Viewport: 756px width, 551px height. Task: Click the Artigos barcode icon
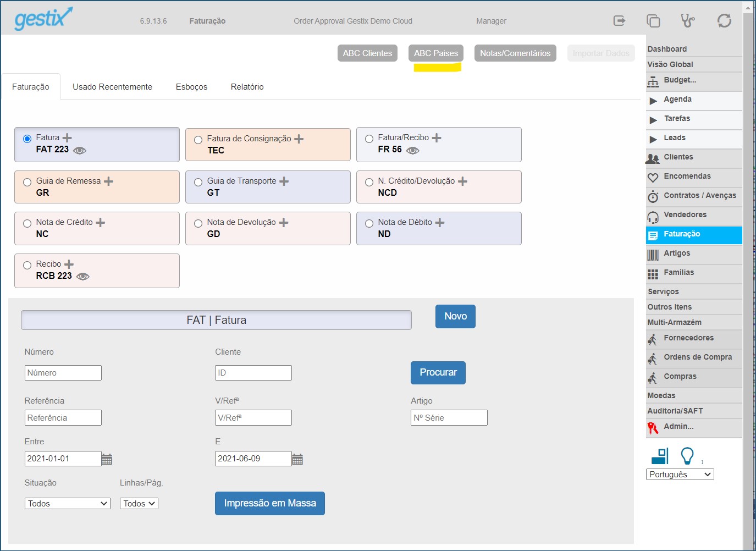pyautogui.click(x=653, y=255)
